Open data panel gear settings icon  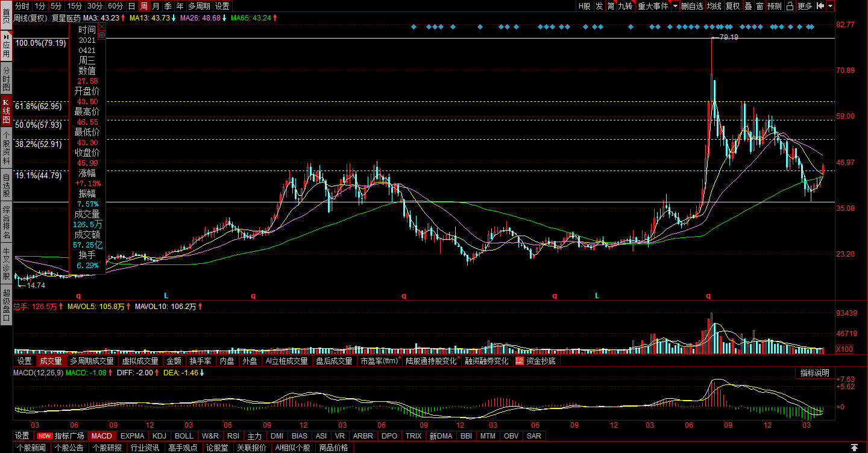tap(102, 36)
